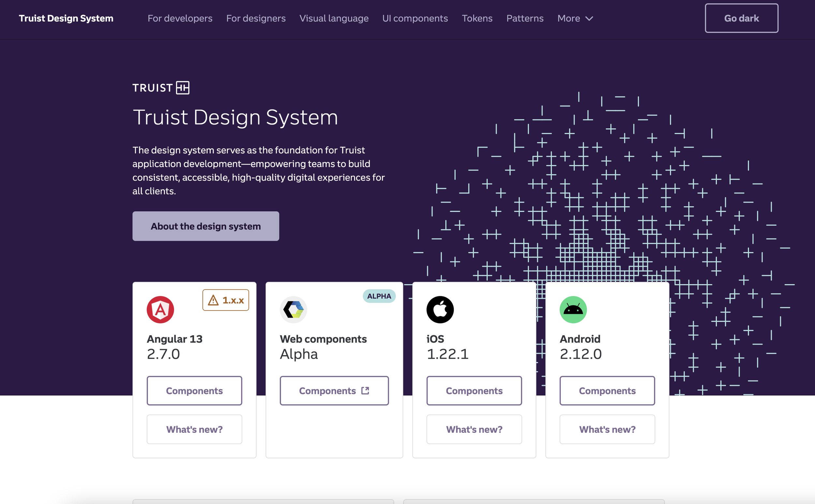Click the Angular 13 card title
This screenshot has height=504, width=815.
point(175,339)
